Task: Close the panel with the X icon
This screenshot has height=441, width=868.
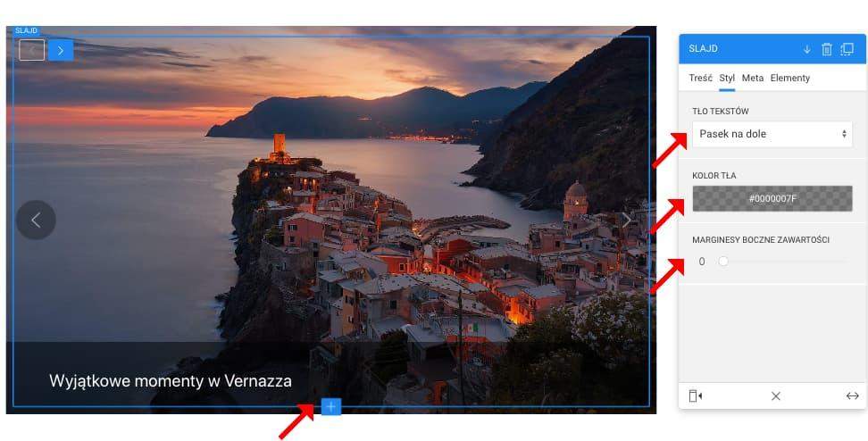Action: pos(775,395)
